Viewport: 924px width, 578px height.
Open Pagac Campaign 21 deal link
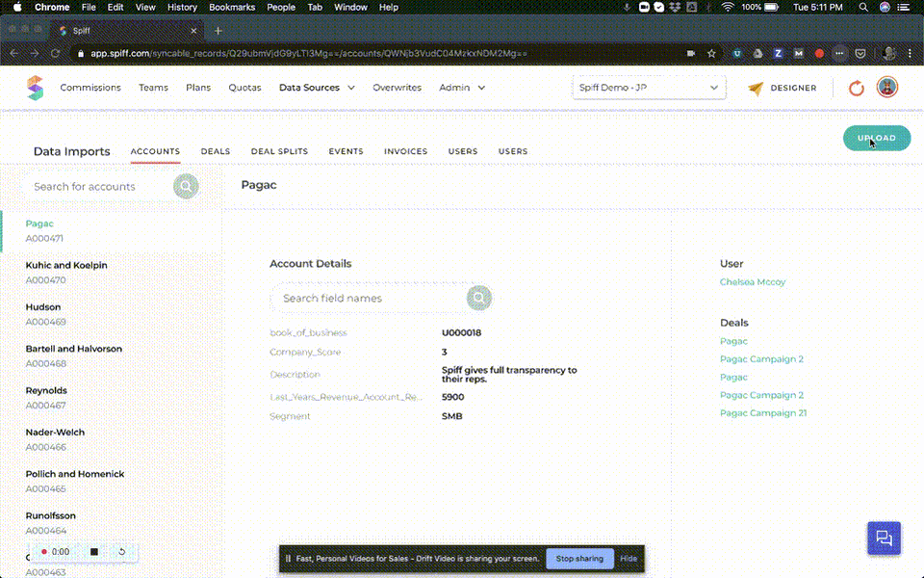(x=763, y=413)
